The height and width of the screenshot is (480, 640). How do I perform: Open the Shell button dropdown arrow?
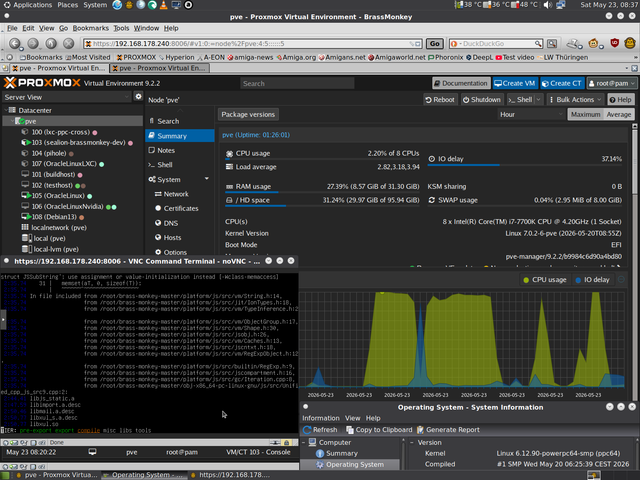point(539,100)
